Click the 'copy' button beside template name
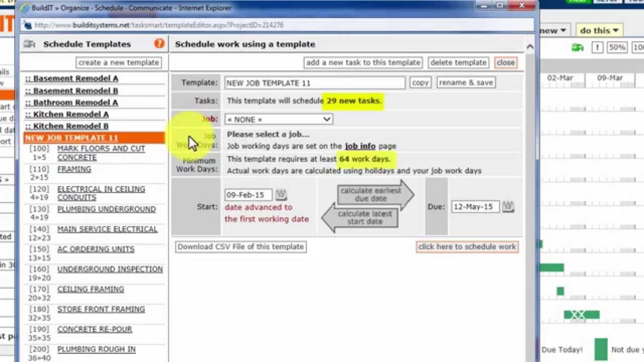 (x=421, y=82)
